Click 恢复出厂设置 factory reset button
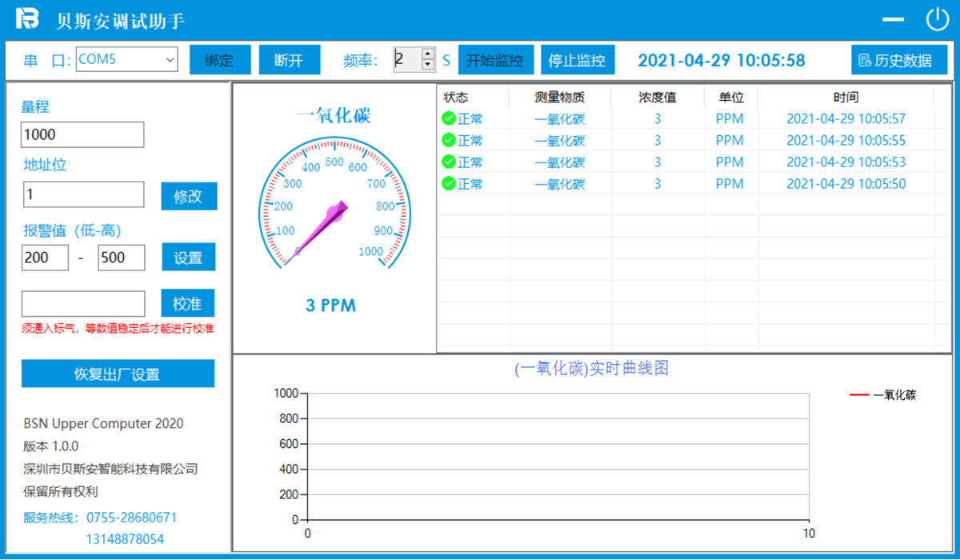Image resolution: width=960 pixels, height=560 pixels. click(x=118, y=374)
